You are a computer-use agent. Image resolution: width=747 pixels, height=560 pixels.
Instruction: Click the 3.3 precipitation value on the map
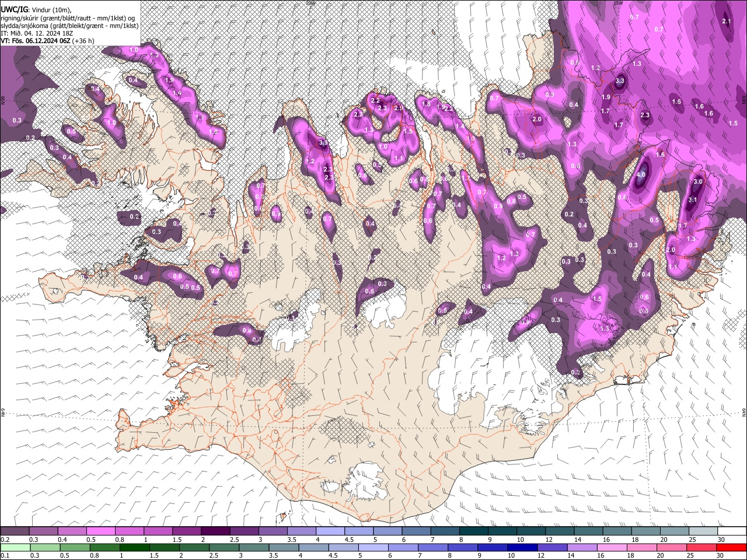pyautogui.click(x=620, y=81)
